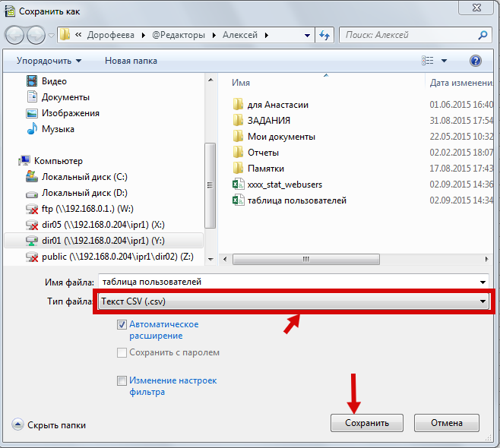
Task: Open the Упорядочить menu
Action: [x=49, y=61]
